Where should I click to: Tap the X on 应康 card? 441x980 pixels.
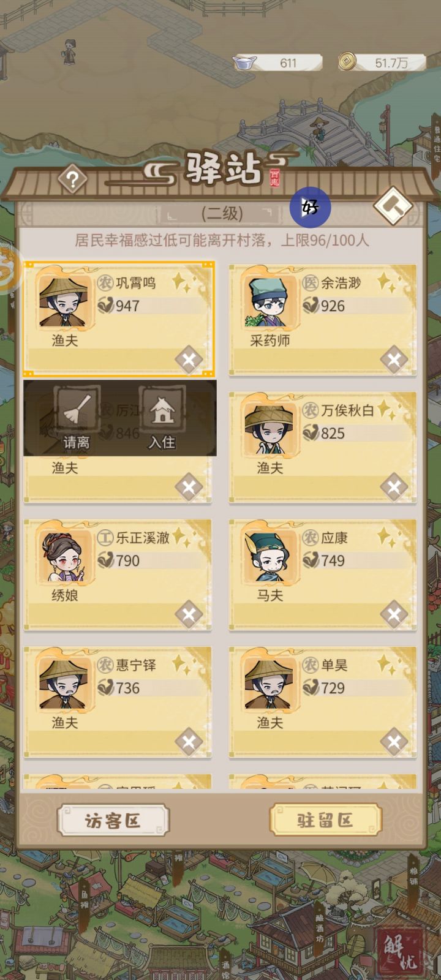point(394,615)
